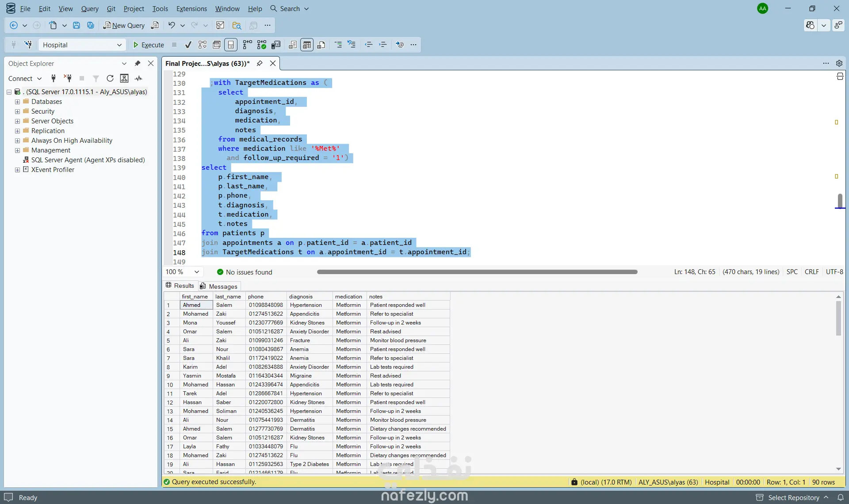Image resolution: width=849 pixels, height=504 pixels.
Task: Toggle the Object Explorer auto-hide pin
Action: (138, 63)
